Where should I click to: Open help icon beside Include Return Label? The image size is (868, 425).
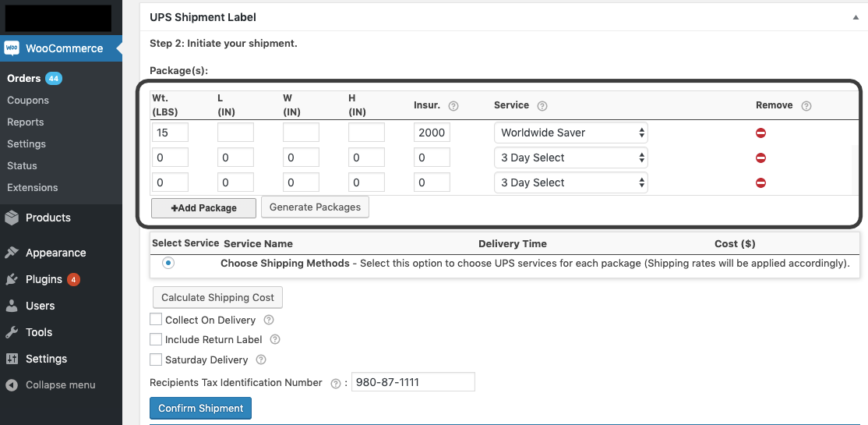pyautogui.click(x=274, y=340)
